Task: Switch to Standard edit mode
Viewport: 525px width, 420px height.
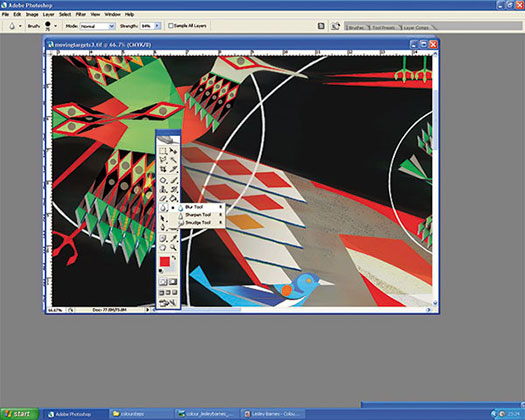Action: tap(163, 282)
